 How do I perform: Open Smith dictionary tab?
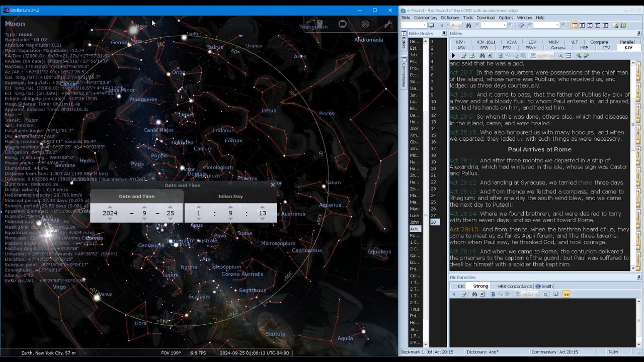[544, 286]
